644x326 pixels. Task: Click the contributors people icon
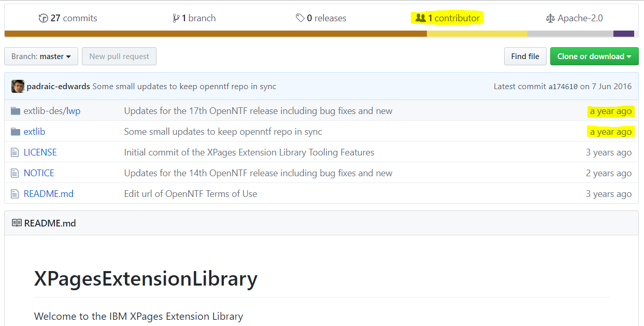[420, 18]
